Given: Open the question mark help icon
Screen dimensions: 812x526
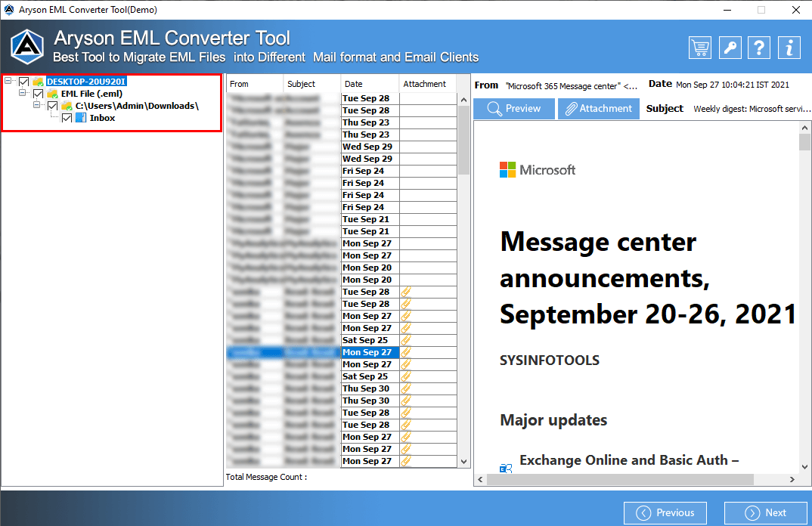Looking at the screenshot, I should tap(759, 48).
